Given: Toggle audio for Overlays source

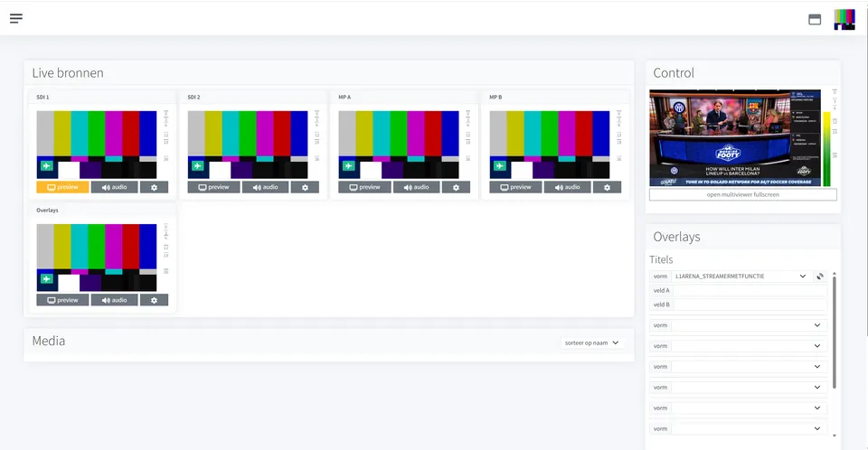Looking at the screenshot, I should 115,300.
